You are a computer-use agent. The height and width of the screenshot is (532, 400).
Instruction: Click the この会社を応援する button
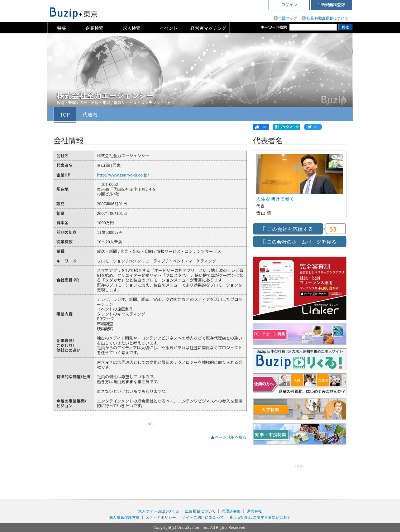[288, 229]
